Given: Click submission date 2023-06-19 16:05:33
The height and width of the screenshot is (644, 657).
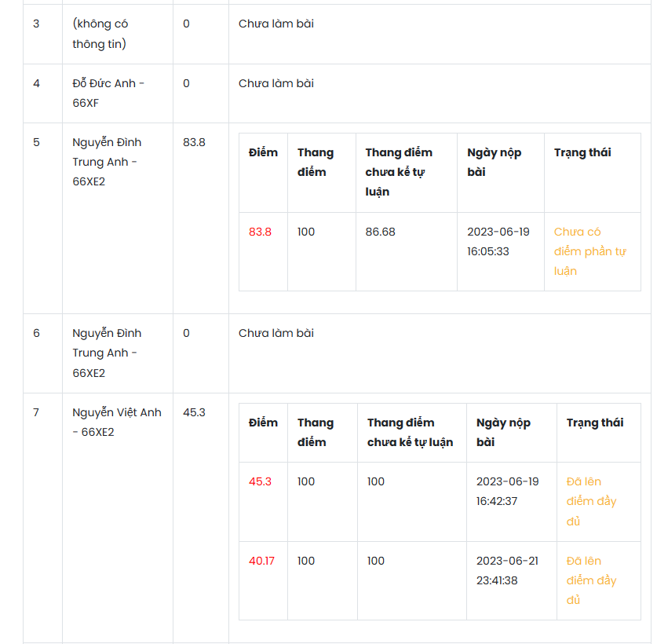Looking at the screenshot, I should 498,242.
